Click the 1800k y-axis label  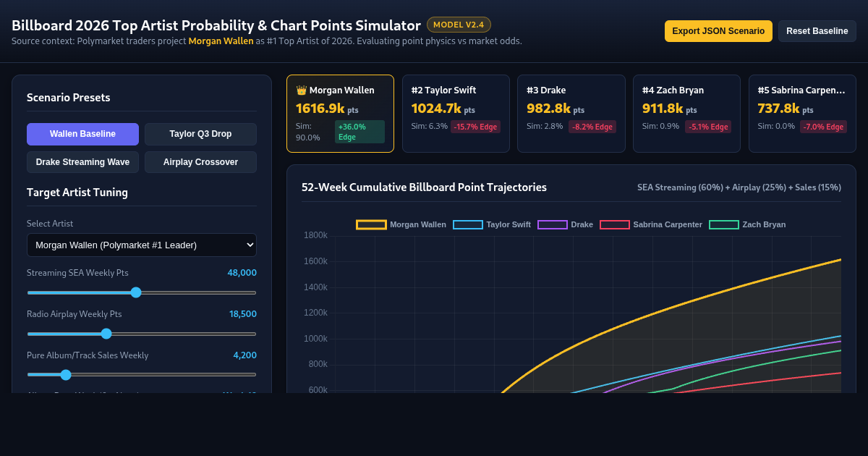click(316, 235)
